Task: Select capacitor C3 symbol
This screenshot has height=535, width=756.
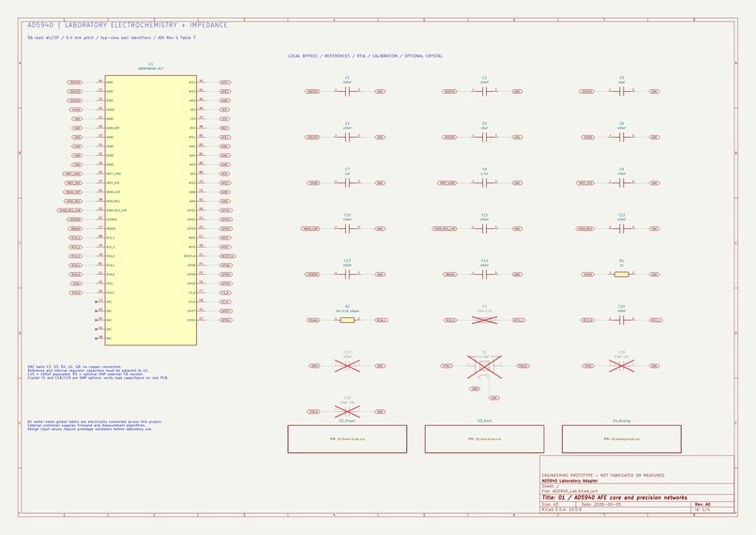Action: (622, 91)
